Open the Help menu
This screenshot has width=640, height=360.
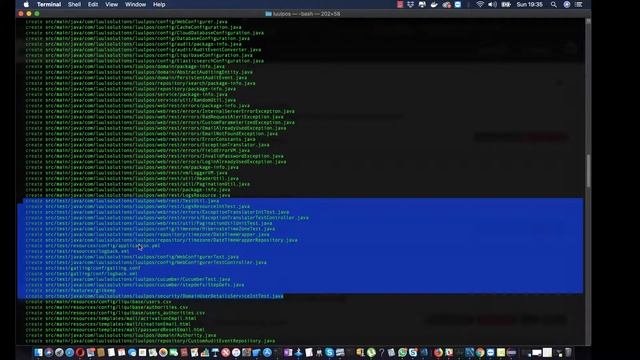pyautogui.click(x=159, y=4)
